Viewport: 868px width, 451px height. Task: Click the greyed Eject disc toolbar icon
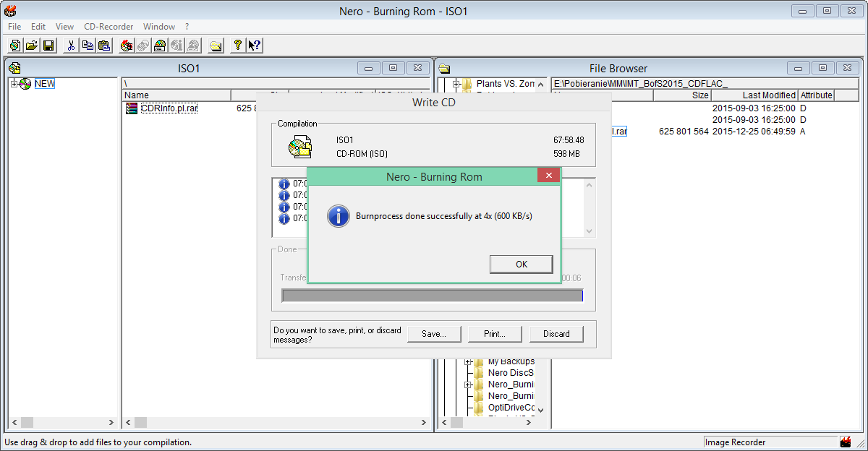(193, 46)
